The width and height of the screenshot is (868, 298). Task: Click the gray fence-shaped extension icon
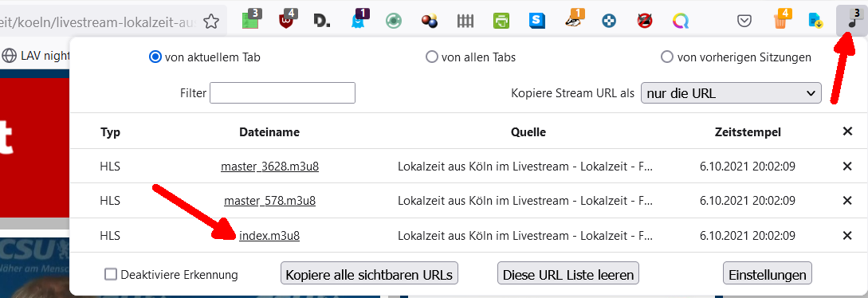[465, 21]
